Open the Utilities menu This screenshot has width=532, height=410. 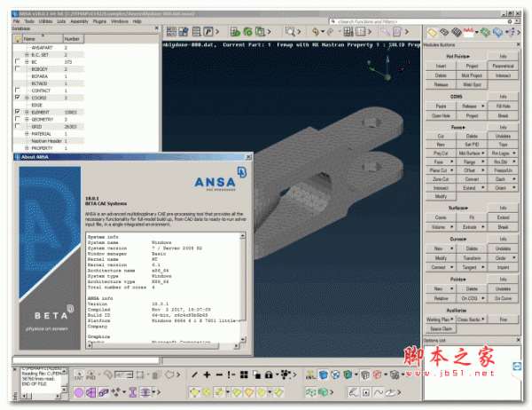45,21
